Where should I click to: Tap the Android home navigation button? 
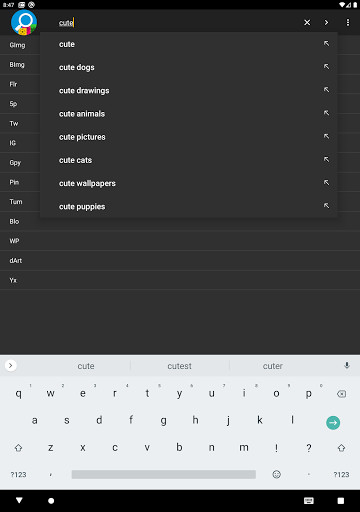tap(51, 501)
